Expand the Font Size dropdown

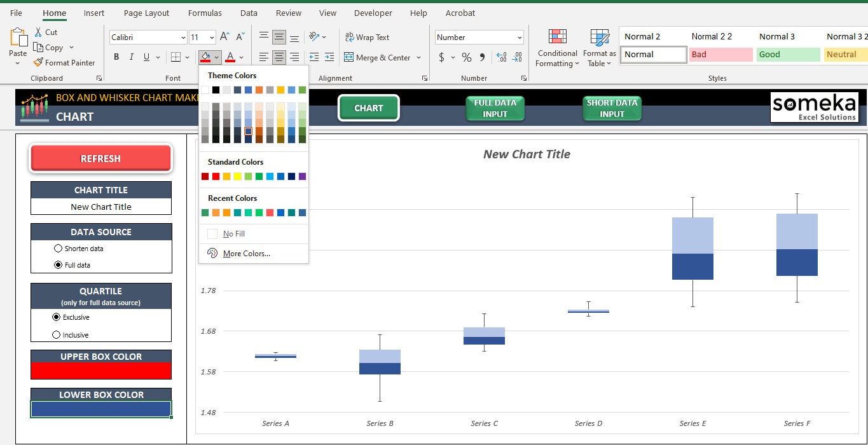click(x=210, y=37)
